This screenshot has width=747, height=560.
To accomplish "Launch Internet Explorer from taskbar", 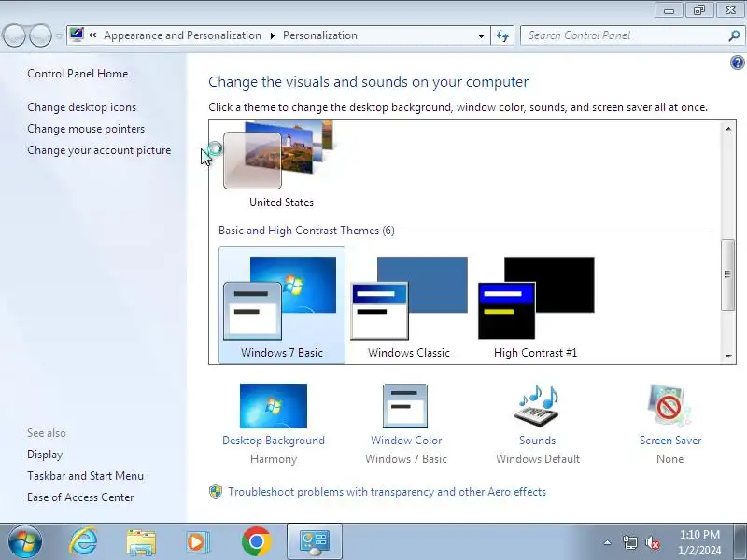I will [83, 542].
